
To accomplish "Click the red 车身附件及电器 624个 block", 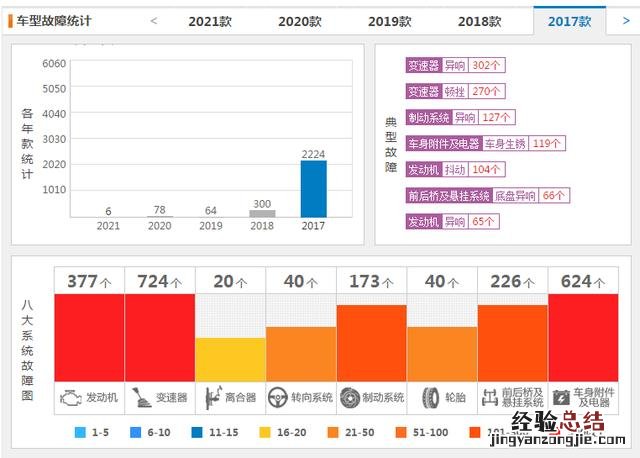I will pos(583,338).
